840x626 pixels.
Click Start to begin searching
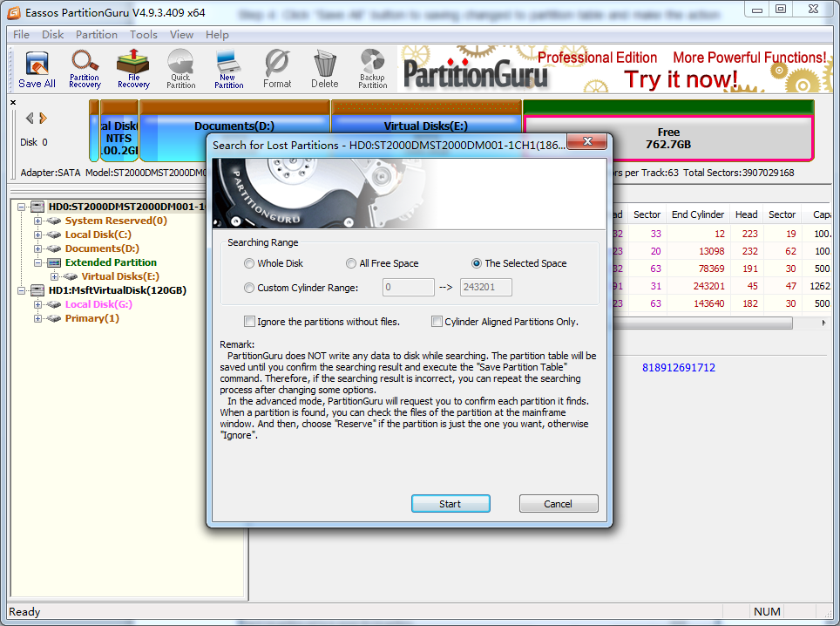(x=450, y=504)
